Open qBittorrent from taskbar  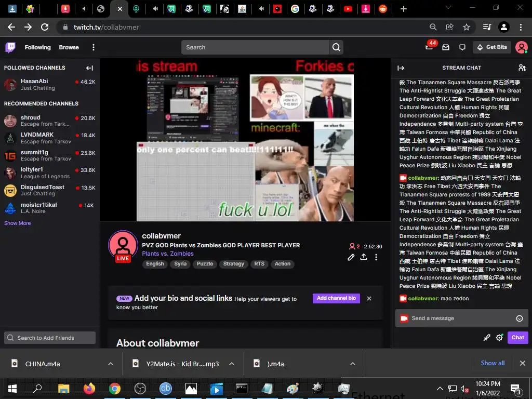tap(166, 389)
